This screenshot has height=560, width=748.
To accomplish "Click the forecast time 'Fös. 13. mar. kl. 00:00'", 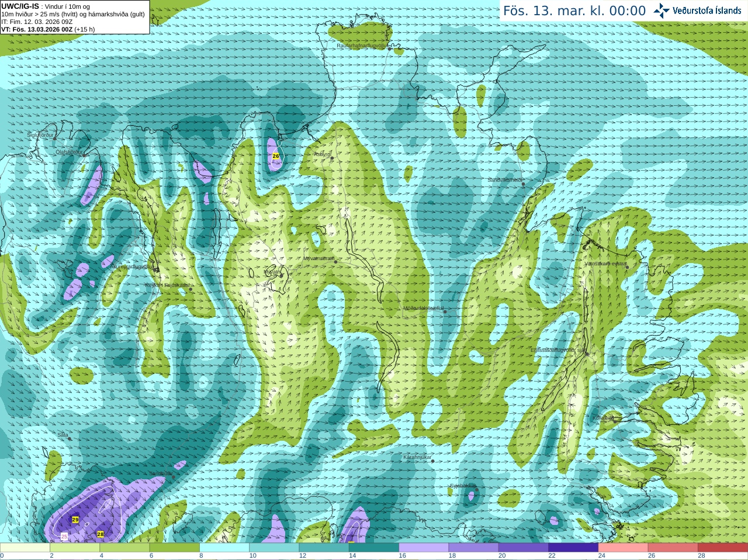I will pos(574,11).
